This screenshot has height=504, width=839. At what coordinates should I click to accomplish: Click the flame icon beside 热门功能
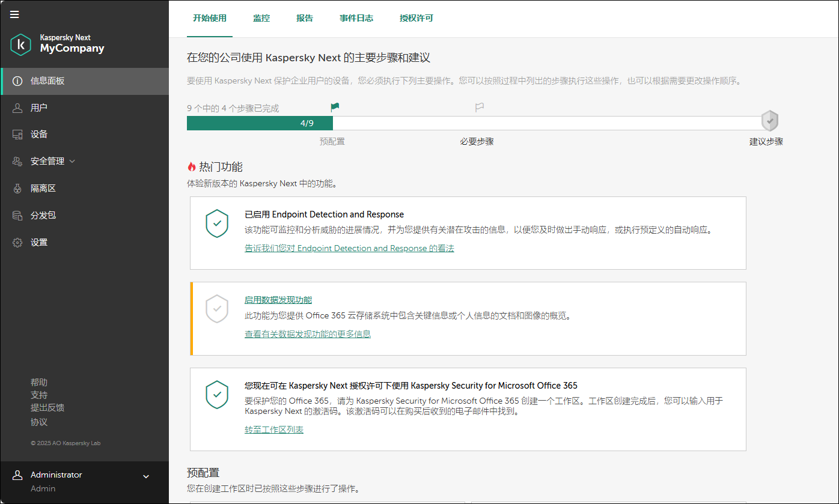[x=191, y=166]
